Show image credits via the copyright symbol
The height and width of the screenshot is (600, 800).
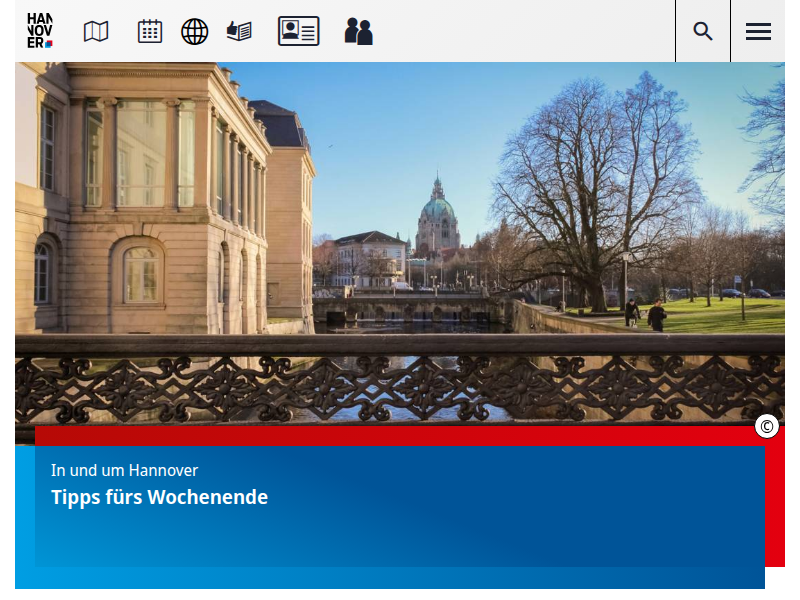click(767, 427)
